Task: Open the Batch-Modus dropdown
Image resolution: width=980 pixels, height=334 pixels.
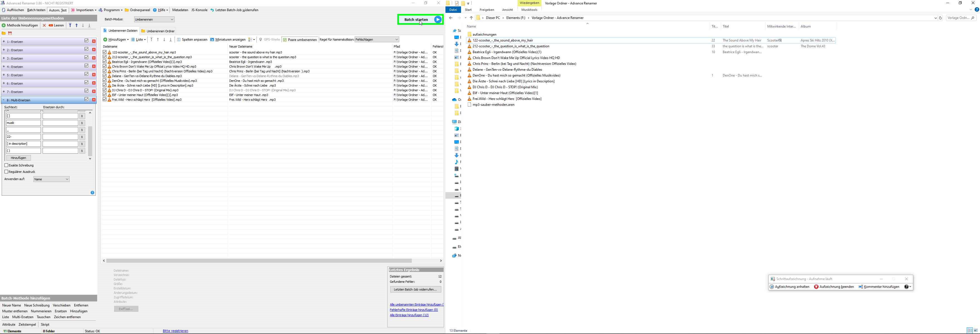Action: 154,19
